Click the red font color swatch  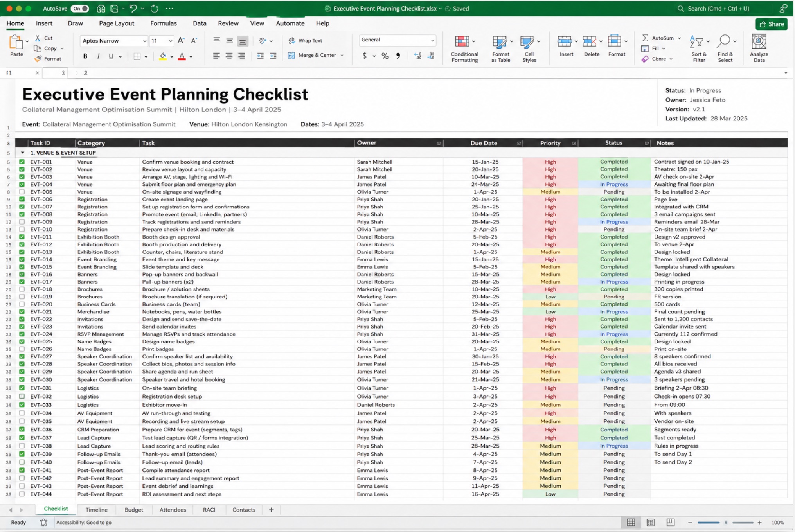tap(182, 56)
